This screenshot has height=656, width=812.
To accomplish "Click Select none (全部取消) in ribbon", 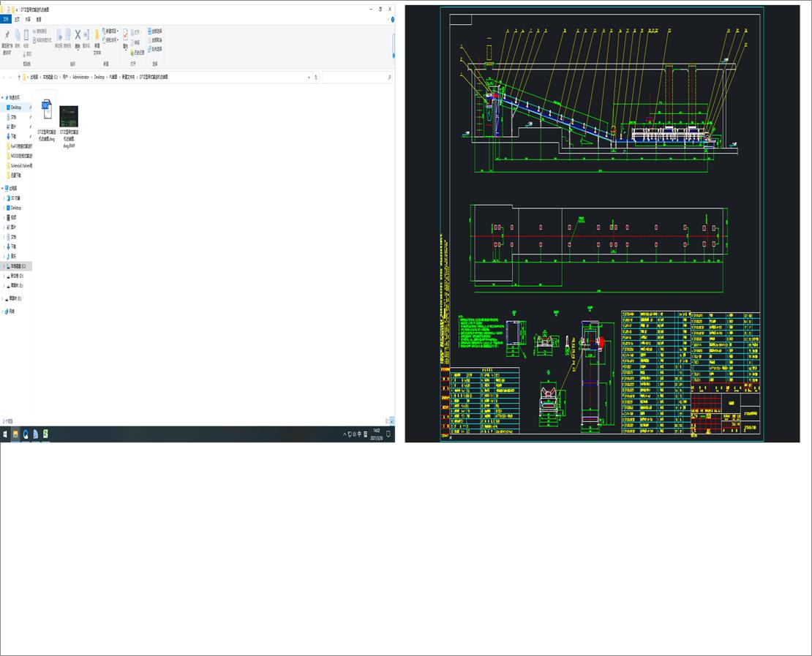I will [x=155, y=40].
